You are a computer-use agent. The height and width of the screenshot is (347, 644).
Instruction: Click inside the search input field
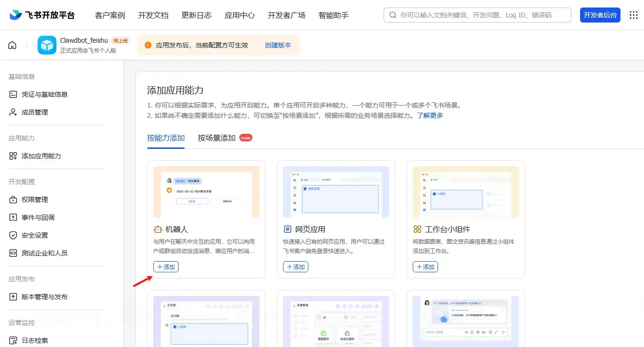pyautogui.click(x=477, y=15)
